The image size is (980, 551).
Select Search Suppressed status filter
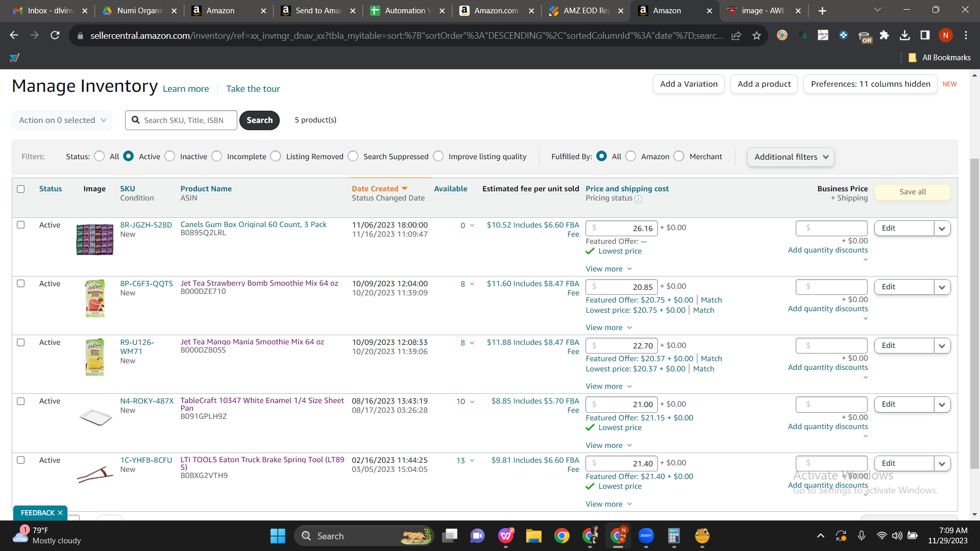tap(353, 156)
